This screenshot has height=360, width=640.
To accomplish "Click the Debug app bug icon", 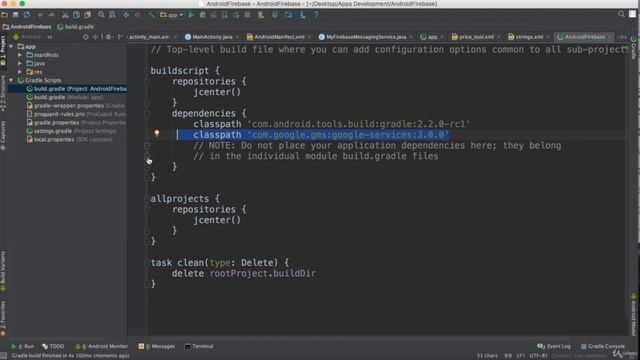I will click(203, 15).
